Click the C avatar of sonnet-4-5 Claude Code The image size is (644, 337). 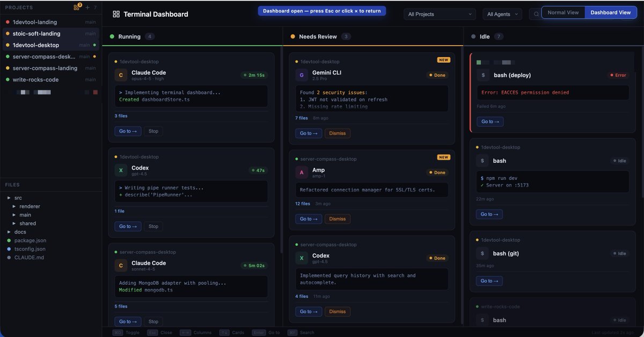(x=121, y=266)
